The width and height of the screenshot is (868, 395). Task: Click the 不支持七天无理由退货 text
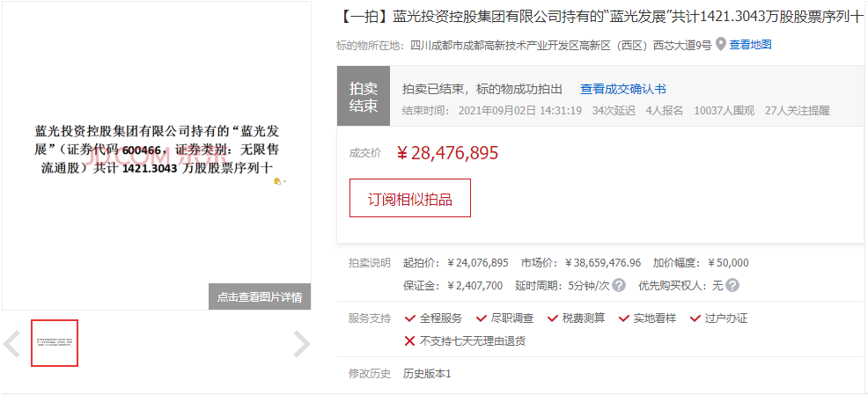click(473, 340)
